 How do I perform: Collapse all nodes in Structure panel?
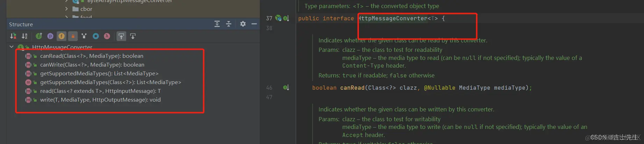point(229,24)
